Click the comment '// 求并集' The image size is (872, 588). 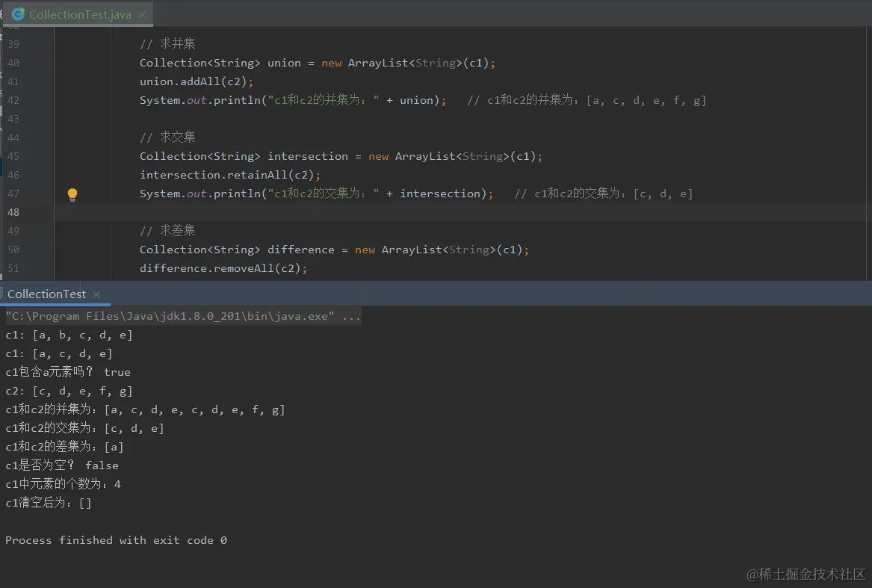[167, 44]
